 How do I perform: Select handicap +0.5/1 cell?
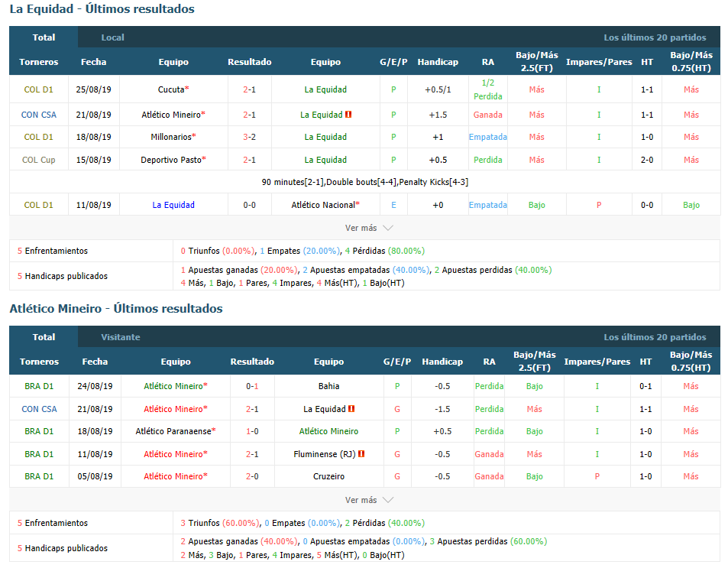click(x=438, y=89)
